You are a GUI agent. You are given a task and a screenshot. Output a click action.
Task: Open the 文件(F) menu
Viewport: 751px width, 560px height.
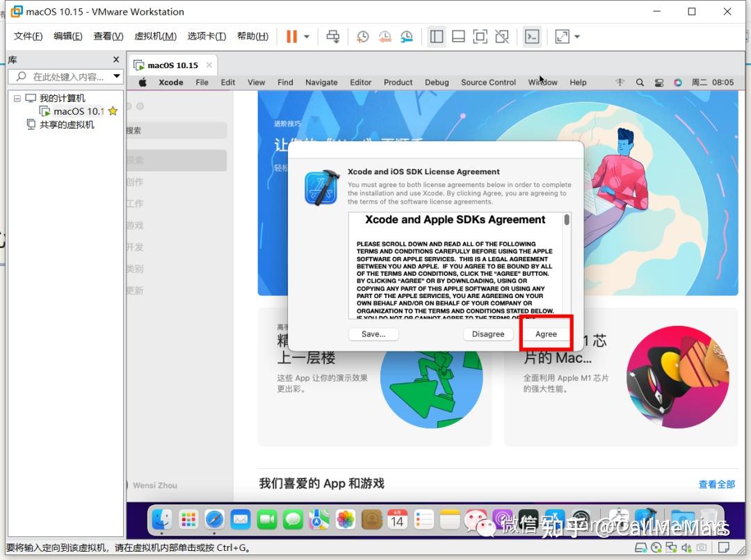(x=28, y=36)
